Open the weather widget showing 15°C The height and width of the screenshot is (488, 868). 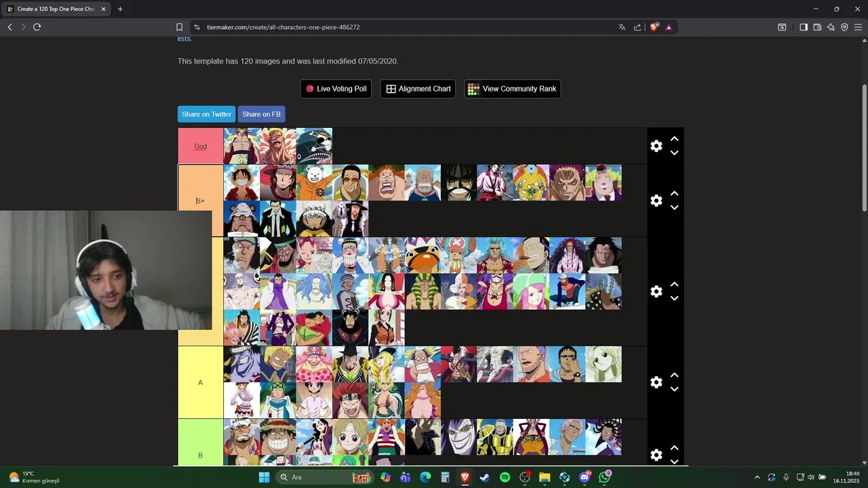point(34,477)
